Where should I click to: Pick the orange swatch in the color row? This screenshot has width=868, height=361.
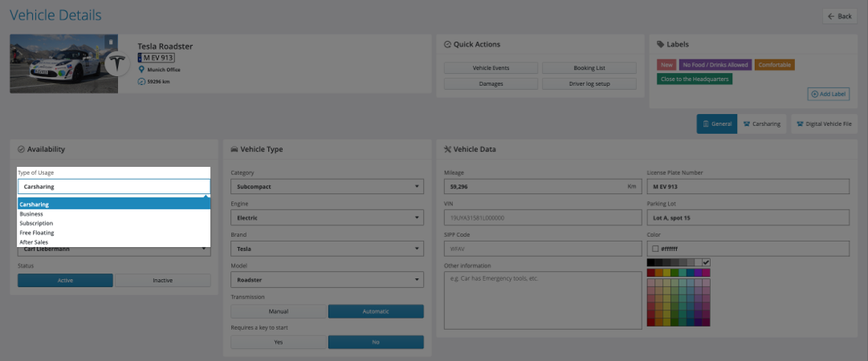[x=658, y=273]
